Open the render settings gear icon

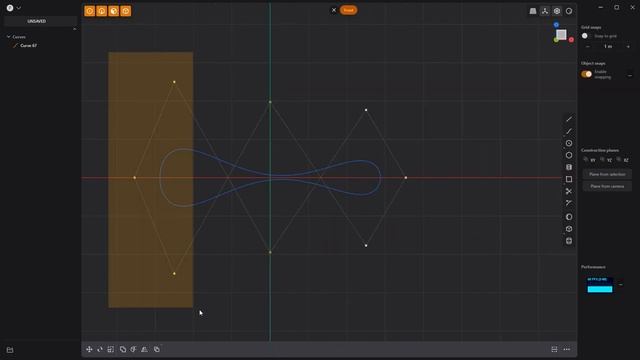point(557,11)
